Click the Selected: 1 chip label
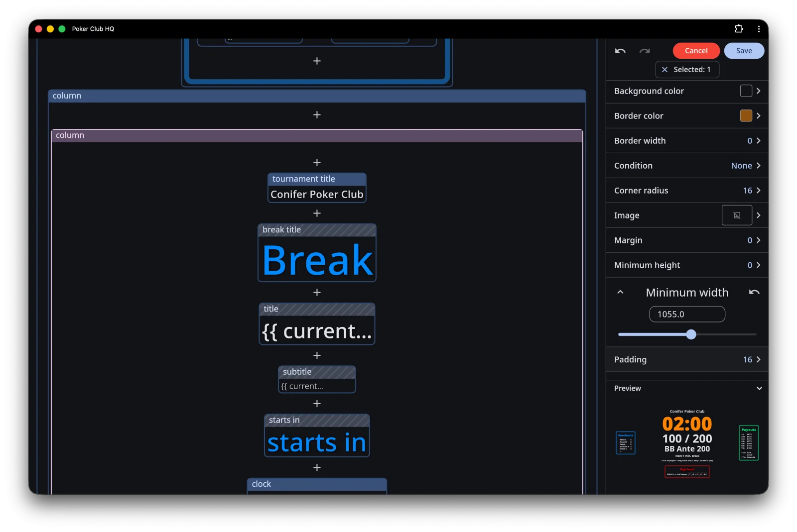The image size is (797, 532). 692,70
